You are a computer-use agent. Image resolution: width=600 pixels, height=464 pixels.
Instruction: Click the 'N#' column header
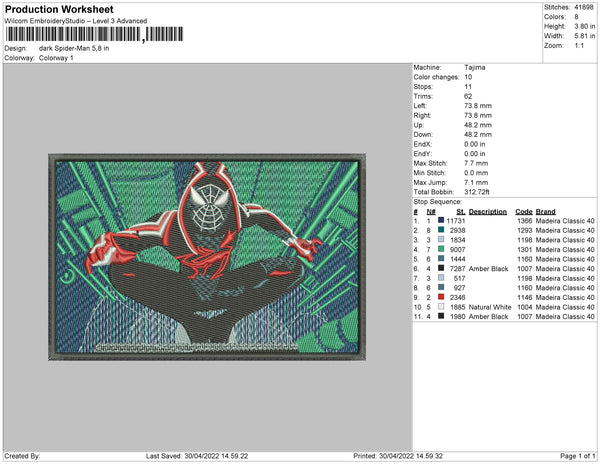point(431,212)
